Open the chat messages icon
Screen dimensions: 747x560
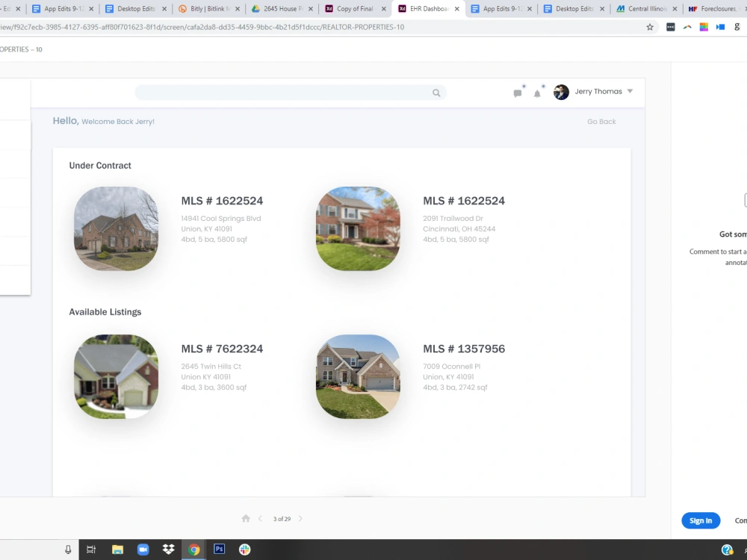(518, 93)
